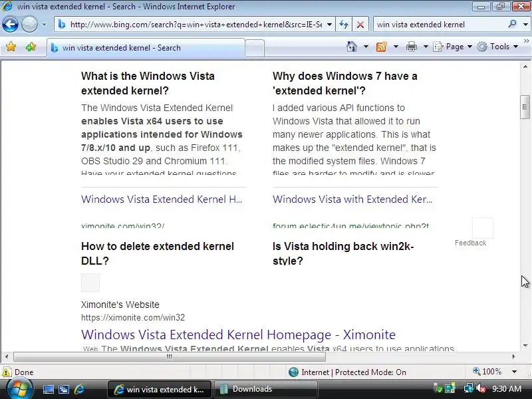Image resolution: width=532 pixels, height=399 pixels.
Task: Click the RSS Feeds icon
Action: [x=381, y=47]
